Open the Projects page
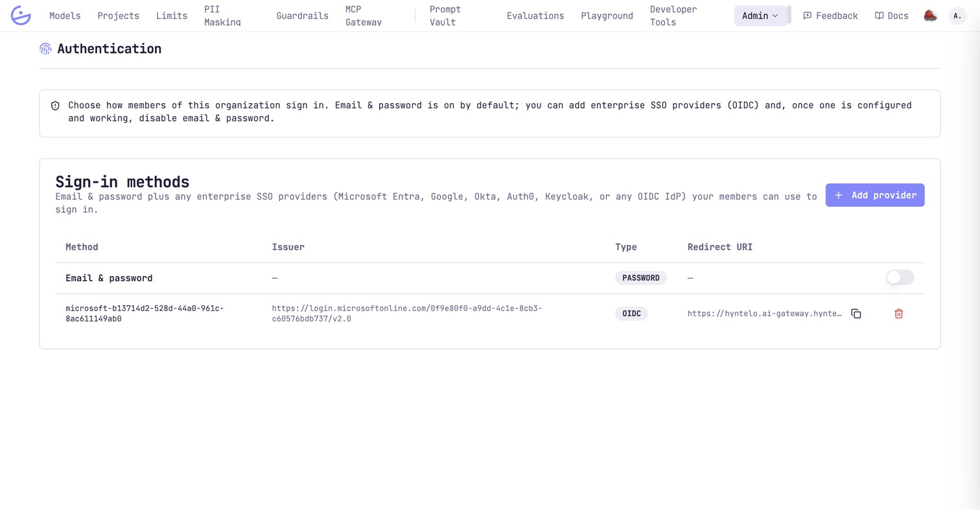980x510 pixels. 119,16
